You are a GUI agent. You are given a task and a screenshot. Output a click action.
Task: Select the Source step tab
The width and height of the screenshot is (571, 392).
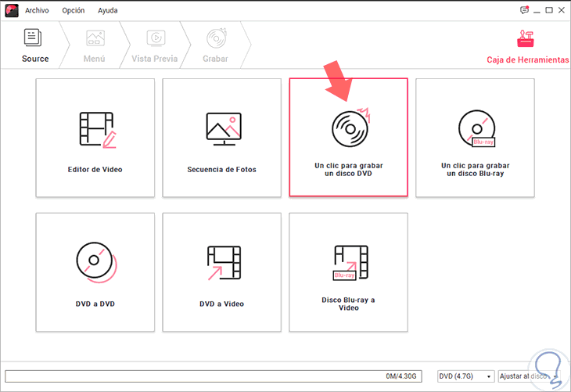tap(35, 45)
